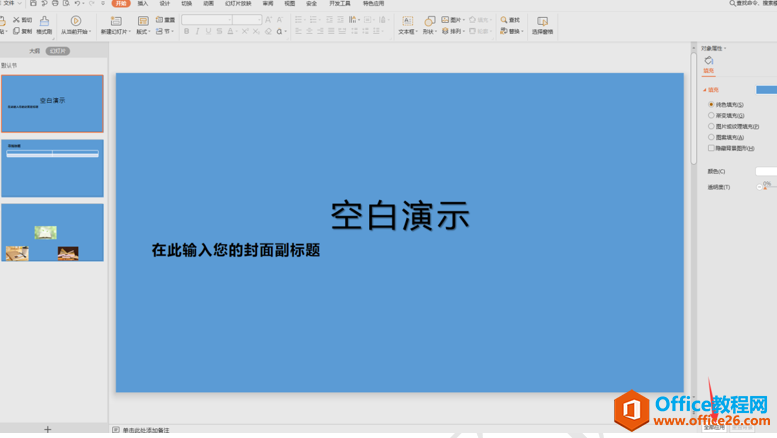Select the solid fill (纯色填充) radio button
This screenshot has width=777, height=438.
tap(712, 104)
